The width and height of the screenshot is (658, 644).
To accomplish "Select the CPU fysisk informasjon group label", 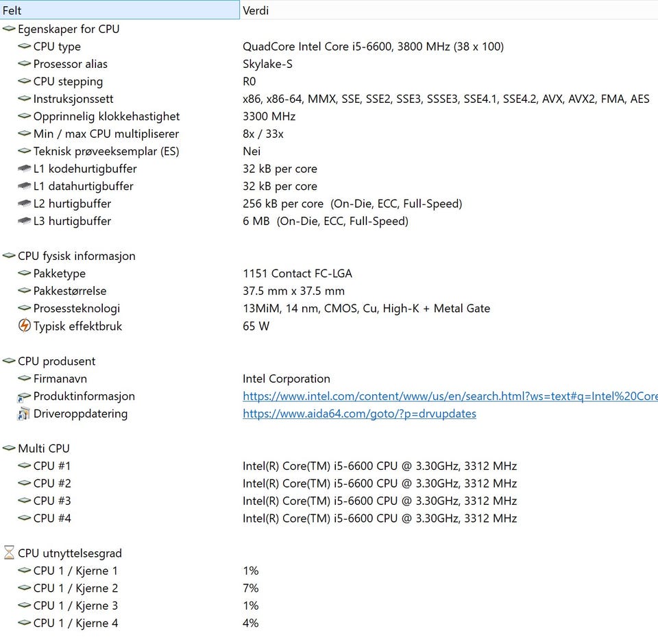I will pos(76,256).
